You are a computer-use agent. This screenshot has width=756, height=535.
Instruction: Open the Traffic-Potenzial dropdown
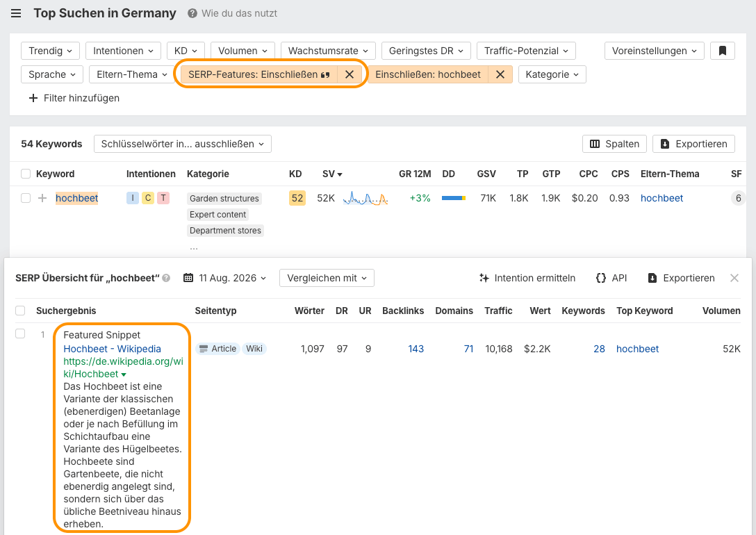pyautogui.click(x=526, y=51)
